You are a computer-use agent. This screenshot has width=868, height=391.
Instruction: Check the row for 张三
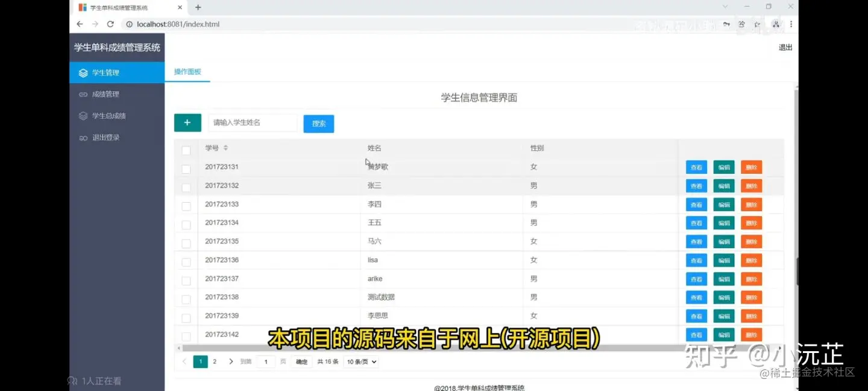click(x=186, y=188)
